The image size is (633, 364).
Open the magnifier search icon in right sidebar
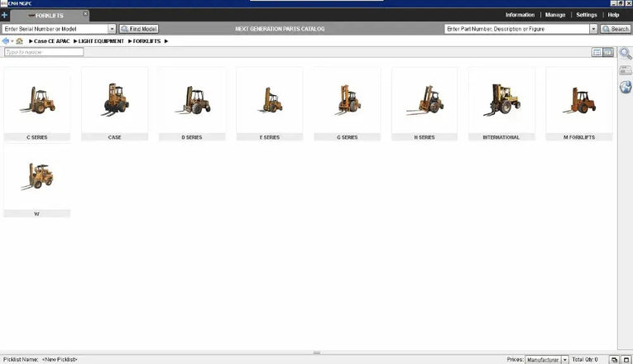(626, 53)
